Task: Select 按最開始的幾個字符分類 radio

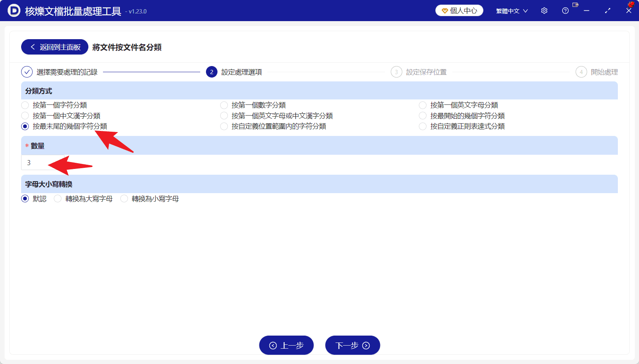Action: (x=423, y=116)
